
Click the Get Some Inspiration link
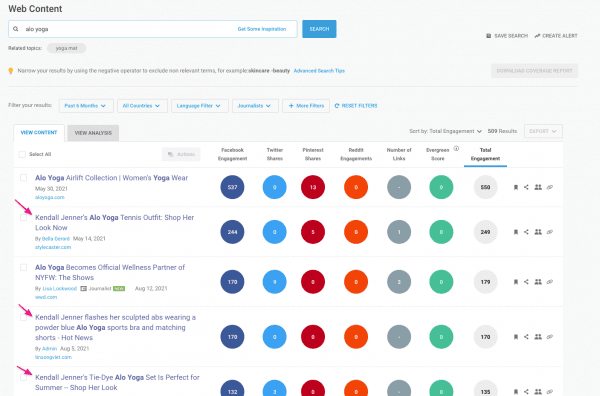coord(262,29)
